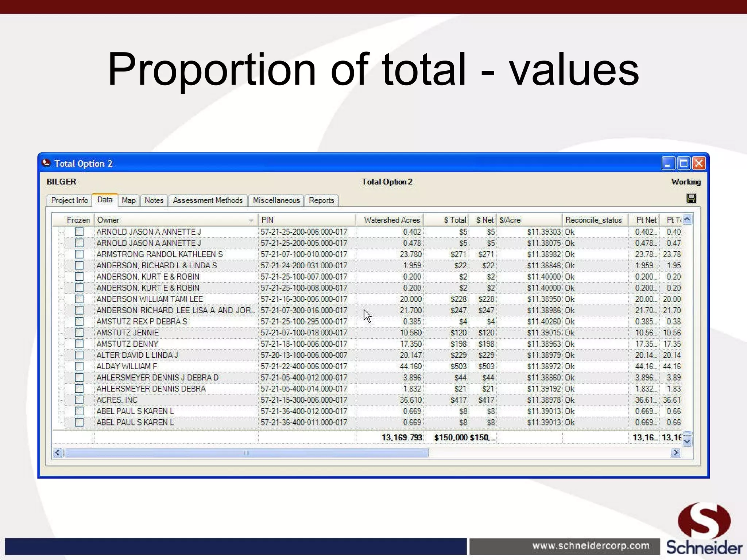This screenshot has width=747, height=560.
Task: Enable Frozen checkbox for AMSTUTZ DENNY
Action: (79, 344)
